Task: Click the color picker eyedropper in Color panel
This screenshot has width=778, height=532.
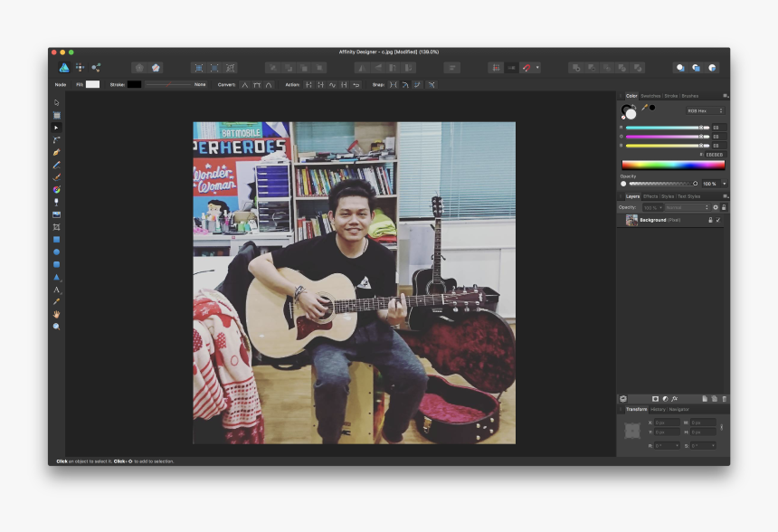Action: coord(644,108)
